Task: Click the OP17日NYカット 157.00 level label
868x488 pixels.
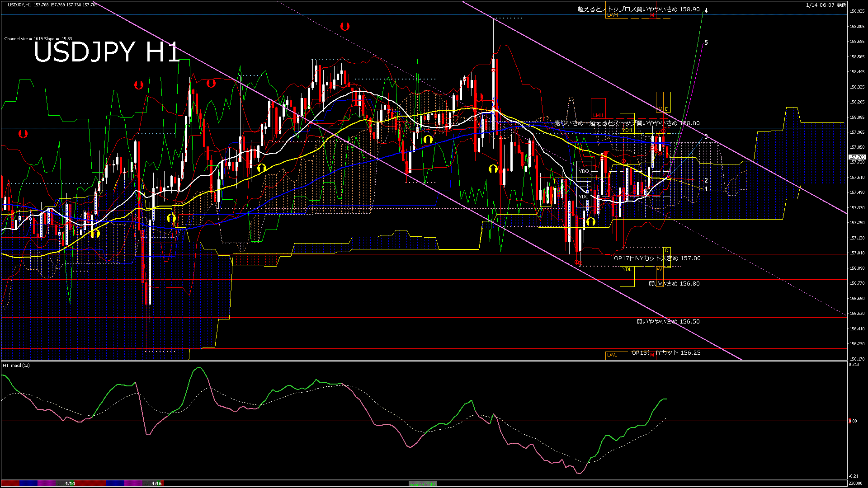Action: (x=657, y=258)
